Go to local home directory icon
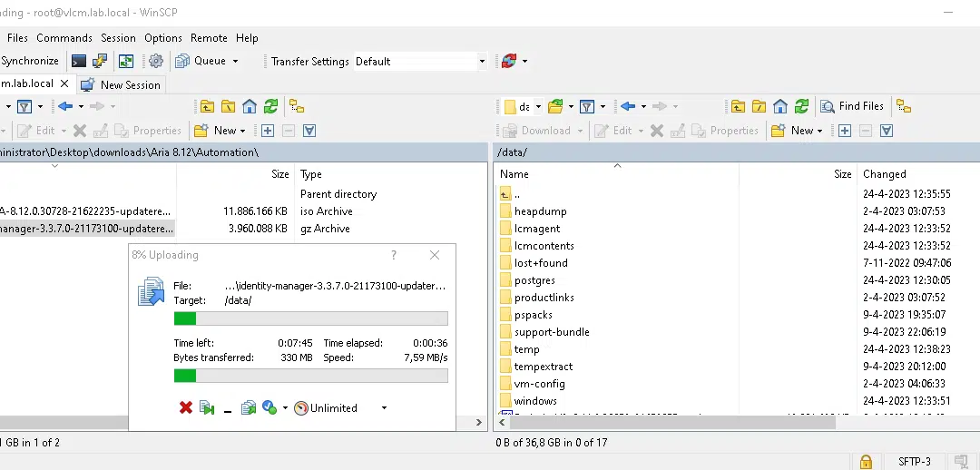Viewport: 980px width, 470px height. (250, 106)
